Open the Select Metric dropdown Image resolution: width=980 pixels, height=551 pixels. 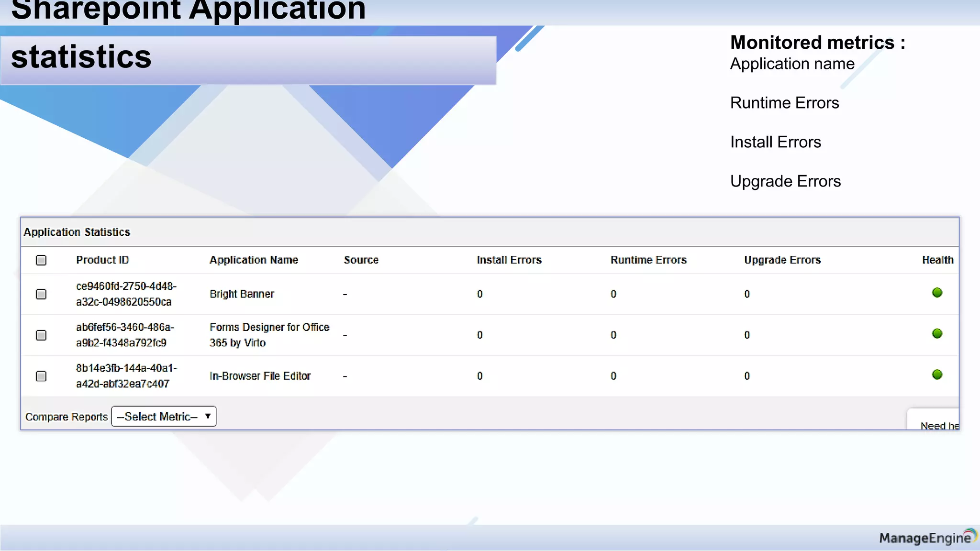click(x=164, y=417)
